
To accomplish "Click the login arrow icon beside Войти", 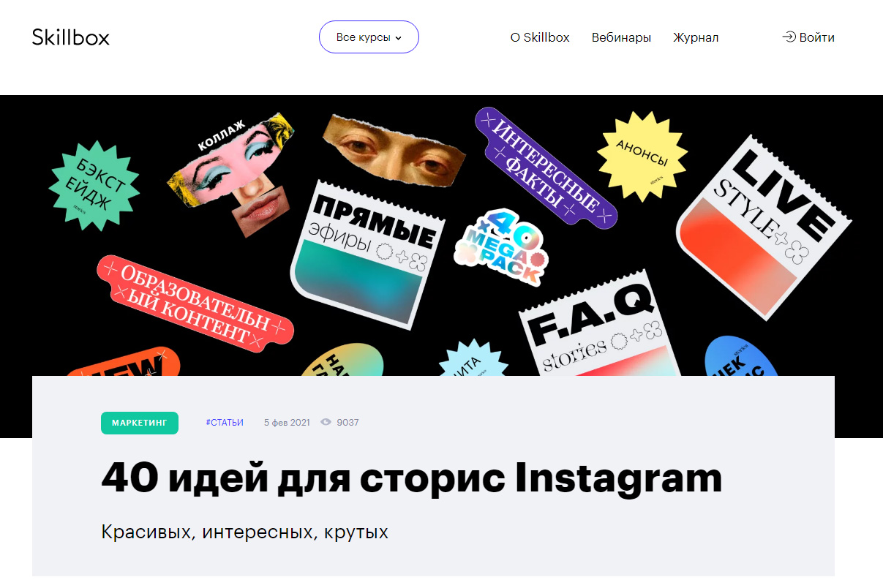I will (x=789, y=37).
